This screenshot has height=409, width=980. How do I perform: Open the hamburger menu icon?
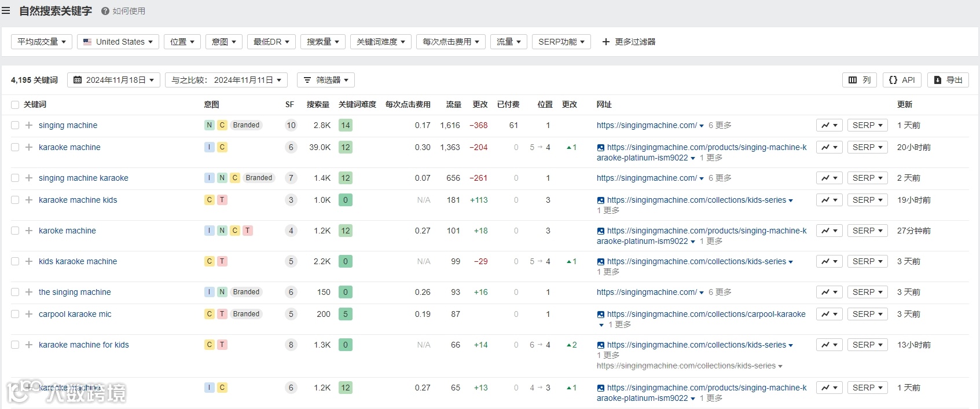(x=6, y=11)
